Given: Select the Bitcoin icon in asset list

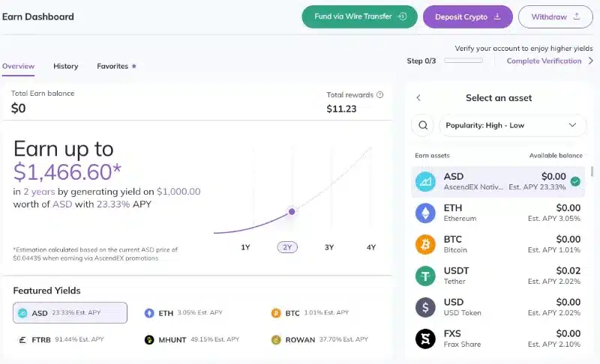Looking at the screenshot, I should pyautogui.click(x=425, y=244).
